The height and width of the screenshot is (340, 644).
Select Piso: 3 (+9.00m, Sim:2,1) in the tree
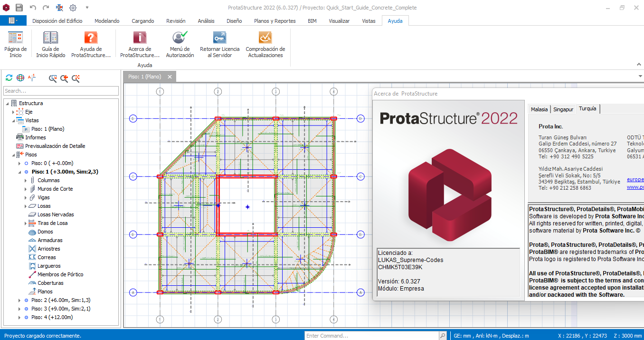coord(61,309)
